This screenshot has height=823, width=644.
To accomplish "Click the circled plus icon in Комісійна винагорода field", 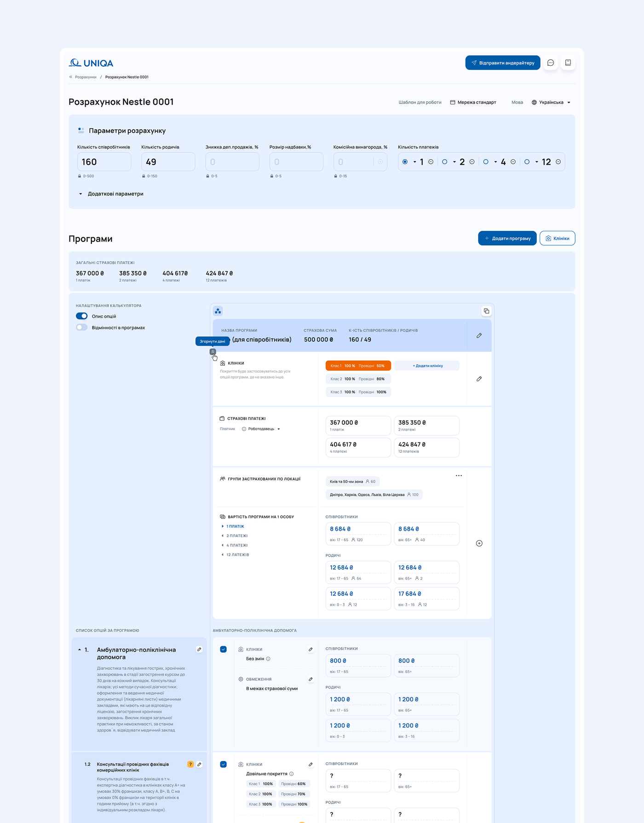I will pos(380,162).
